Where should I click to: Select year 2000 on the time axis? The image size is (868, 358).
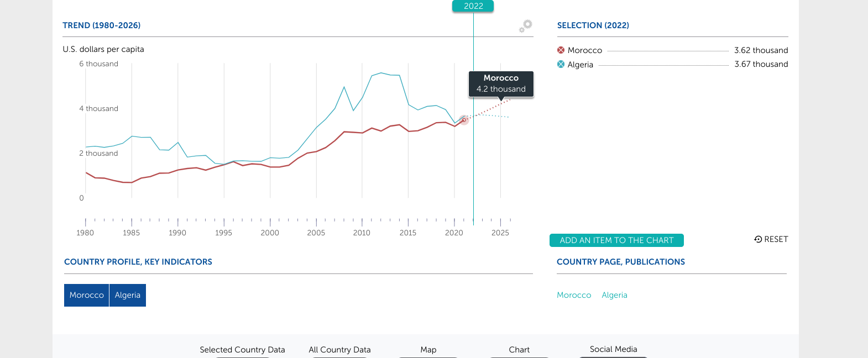click(270, 233)
